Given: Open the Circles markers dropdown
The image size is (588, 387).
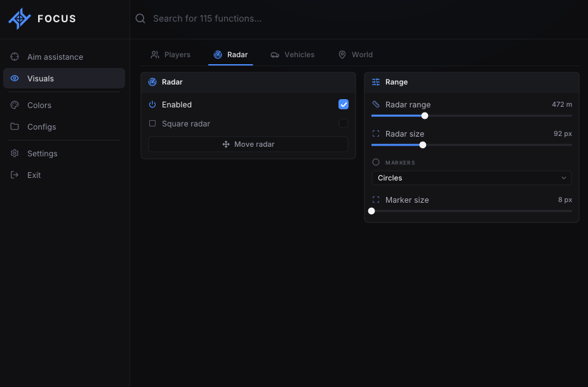Looking at the screenshot, I should (472, 178).
